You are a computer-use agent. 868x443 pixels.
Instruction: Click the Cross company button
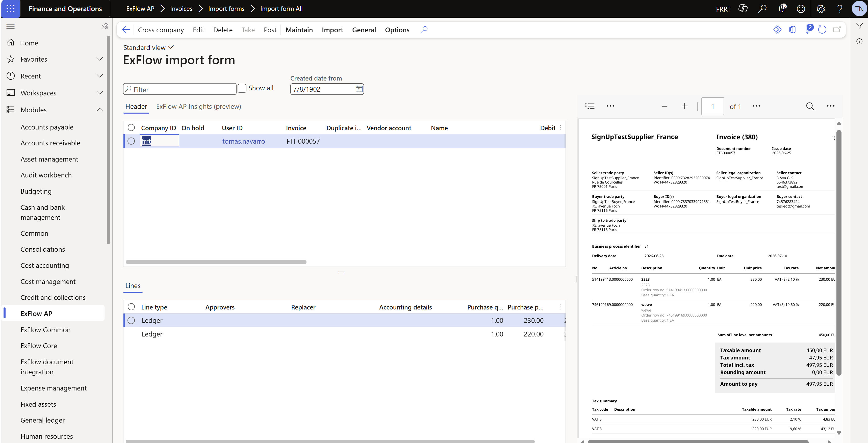(x=161, y=30)
